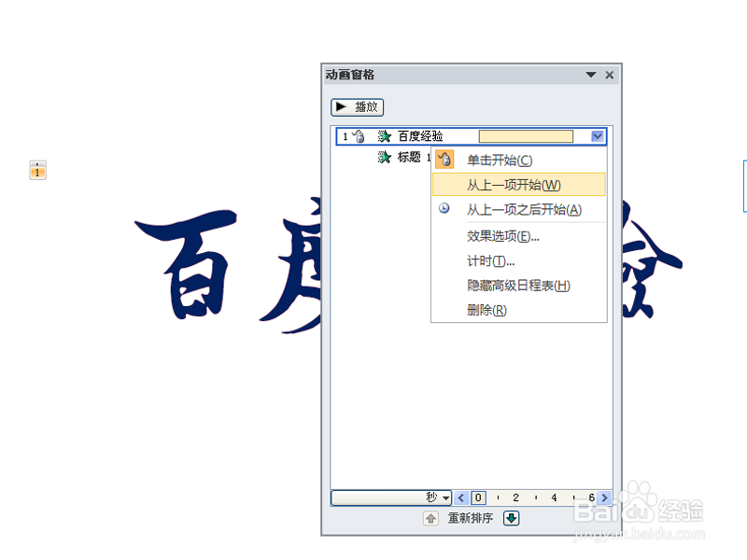
Task: Click the animation order tag 1 on slide
Action: point(37,170)
